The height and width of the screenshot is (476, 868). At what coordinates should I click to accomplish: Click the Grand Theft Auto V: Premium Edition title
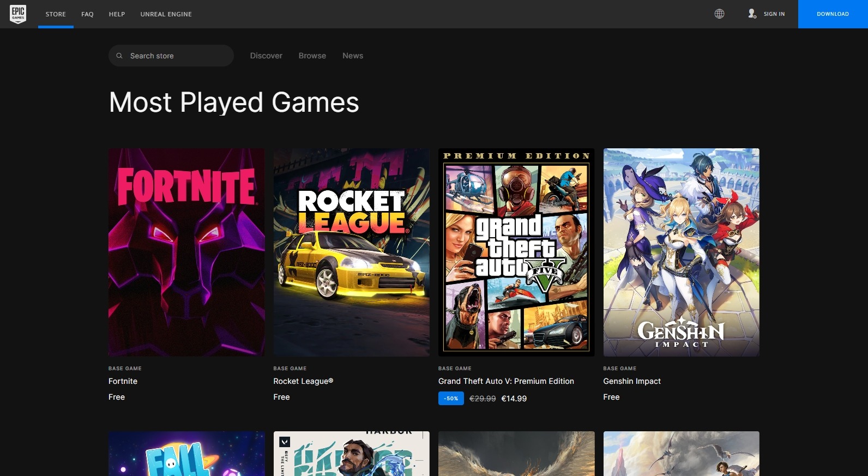(506, 381)
